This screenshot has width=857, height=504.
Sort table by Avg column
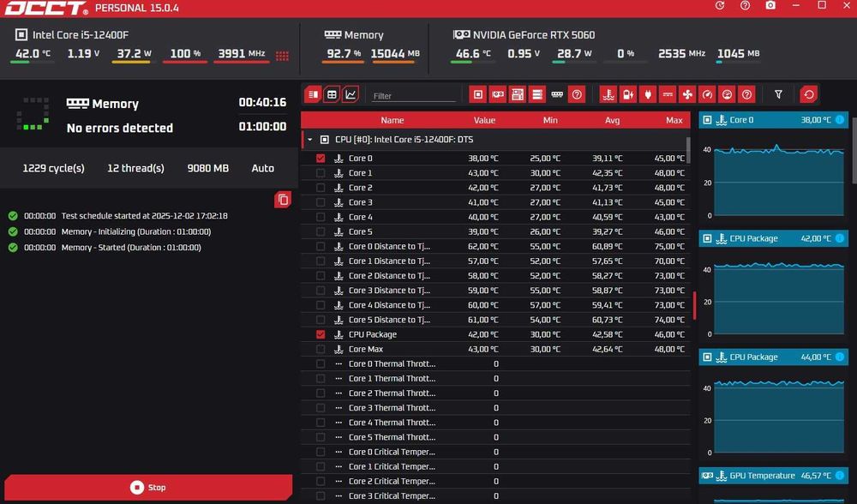612,120
